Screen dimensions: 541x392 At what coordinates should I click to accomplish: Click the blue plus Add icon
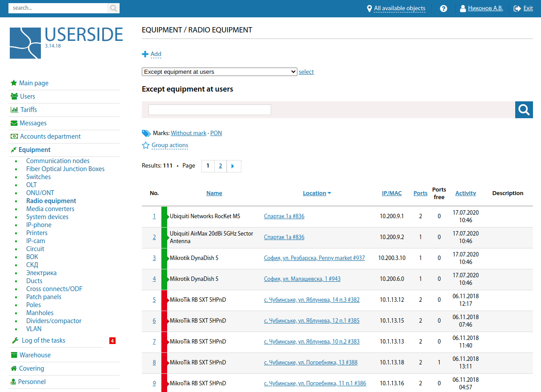[x=145, y=54]
